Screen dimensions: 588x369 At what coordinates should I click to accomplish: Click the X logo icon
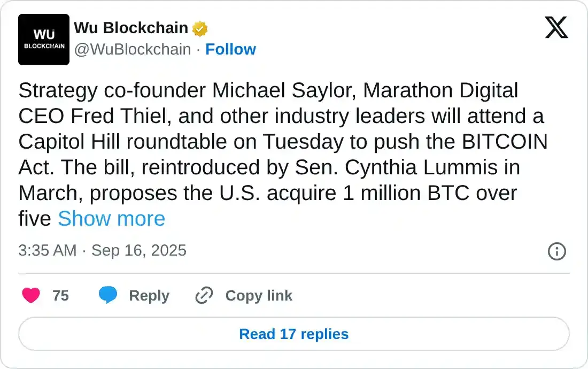556,27
